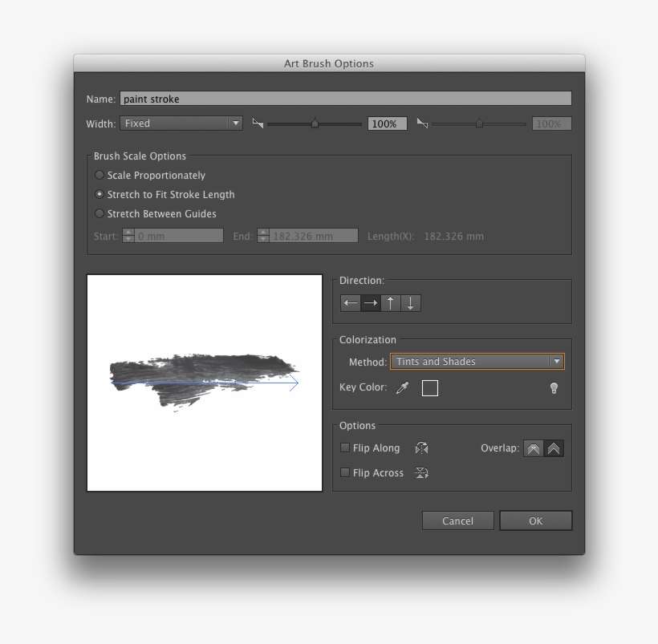The width and height of the screenshot is (658, 644).
Task: Dismiss the dialog with Cancel
Action: pos(457,520)
